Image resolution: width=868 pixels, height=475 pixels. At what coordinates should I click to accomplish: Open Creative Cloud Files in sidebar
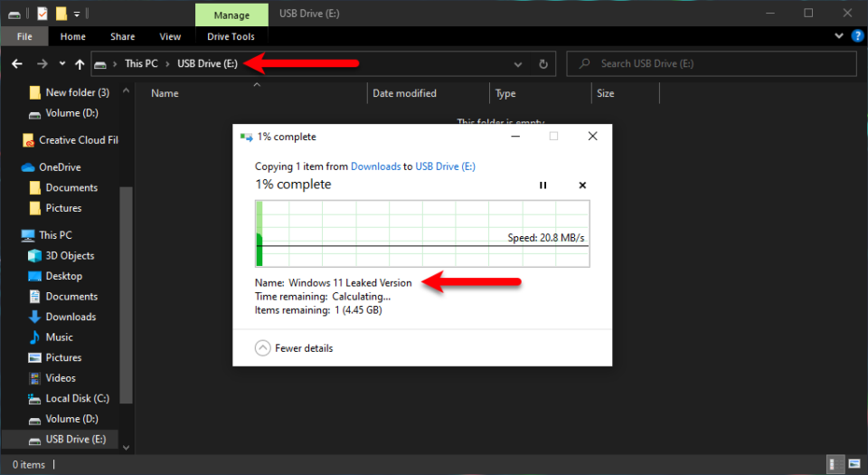tap(77, 140)
